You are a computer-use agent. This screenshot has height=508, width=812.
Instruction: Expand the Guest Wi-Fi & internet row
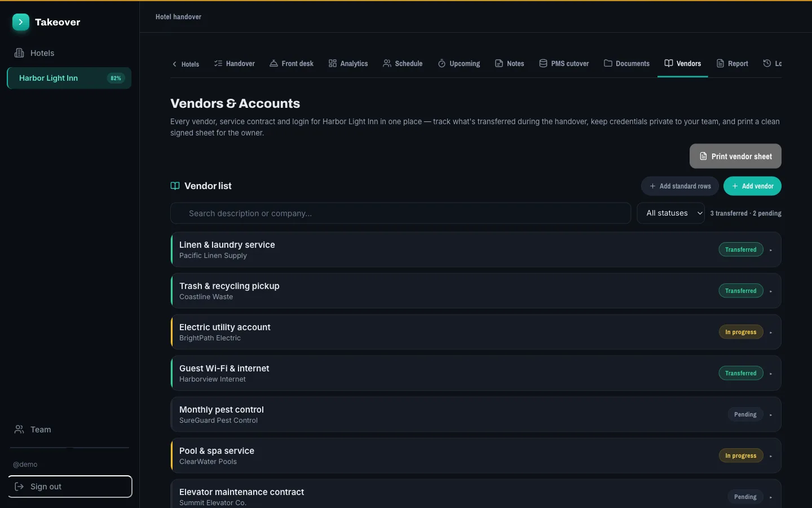click(476, 373)
